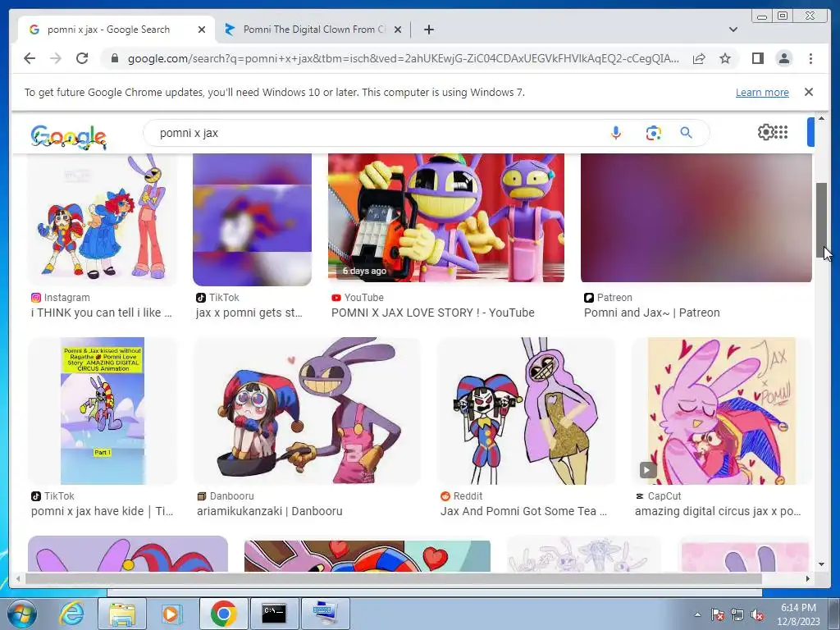This screenshot has width=840, height=630.
Task: Open Windows Explorer folder in taskbar
Action: pyautogui.click(x=122, y=614)
